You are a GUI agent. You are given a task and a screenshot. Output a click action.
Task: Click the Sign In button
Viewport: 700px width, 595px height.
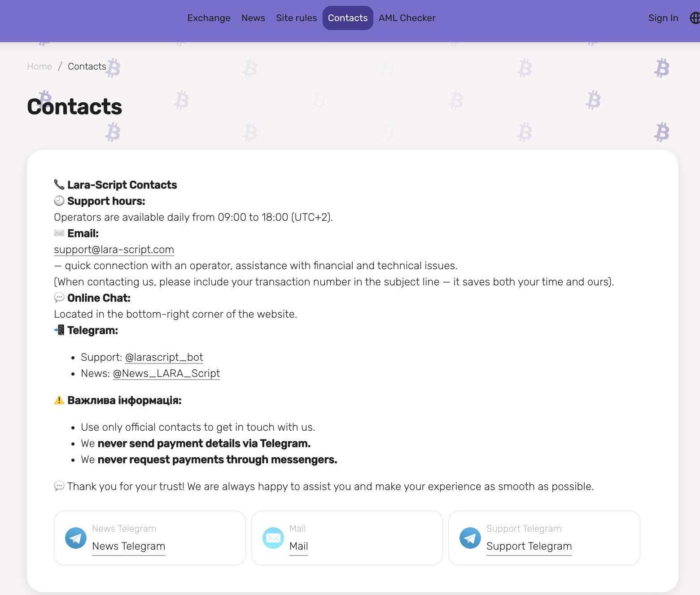pos(663,18)
